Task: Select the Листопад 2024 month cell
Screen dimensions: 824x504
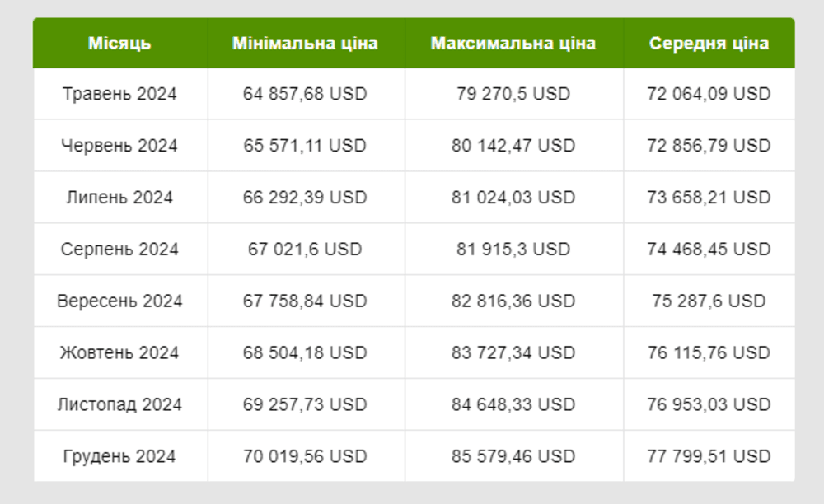Action: pyautogui.click(x=119, y=404)
